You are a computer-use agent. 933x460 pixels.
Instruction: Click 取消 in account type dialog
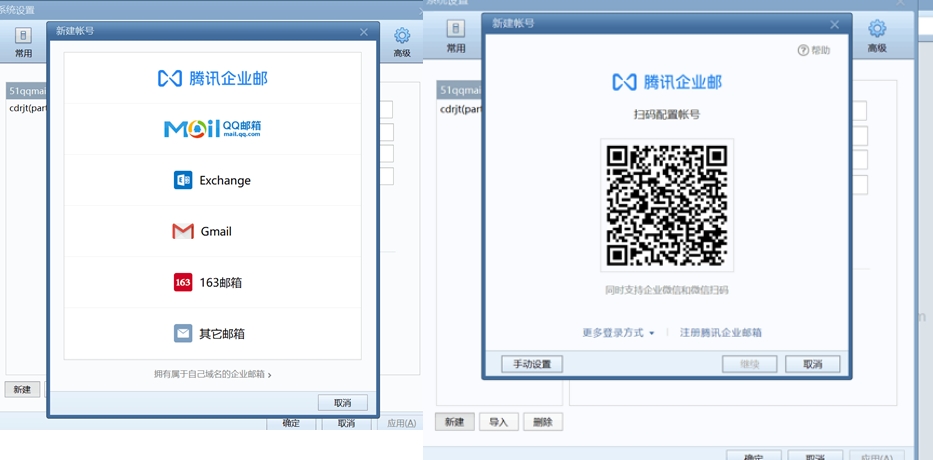(x=342, y=403)
